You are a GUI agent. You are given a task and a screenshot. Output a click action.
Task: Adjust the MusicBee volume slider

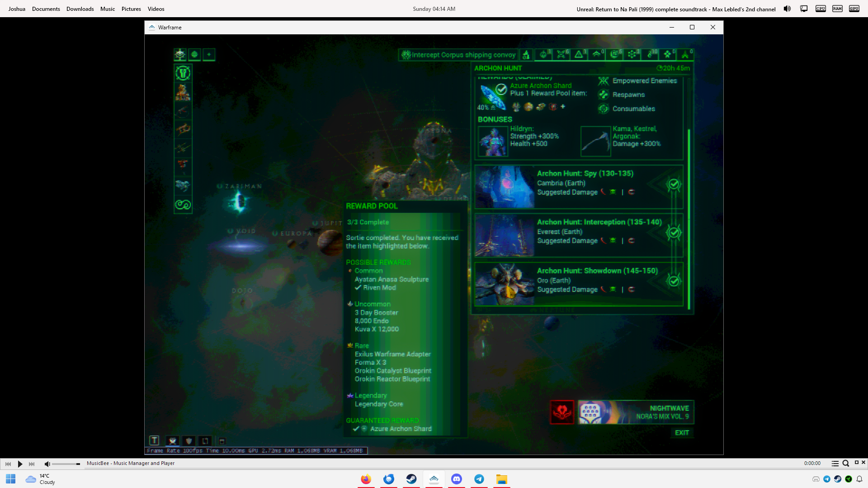click(x=66, y=464)
